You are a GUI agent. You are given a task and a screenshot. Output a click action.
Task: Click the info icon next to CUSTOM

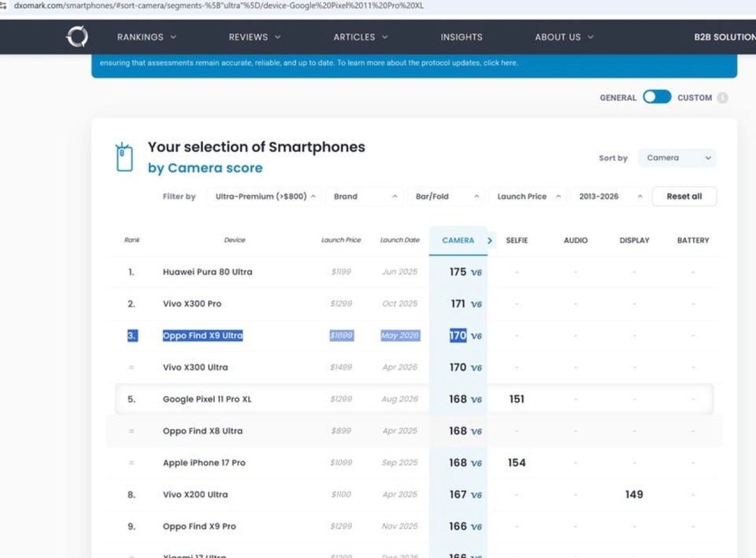(722, 98)
